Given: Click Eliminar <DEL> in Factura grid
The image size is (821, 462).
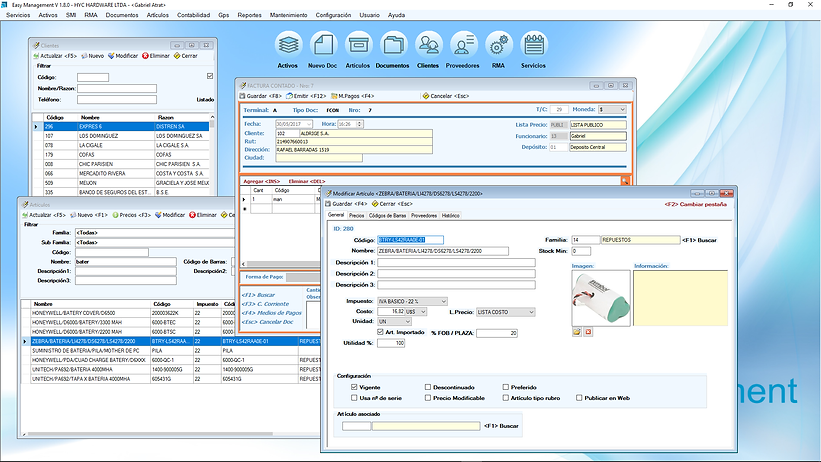Looking at the screenshot, I should 307,181.
